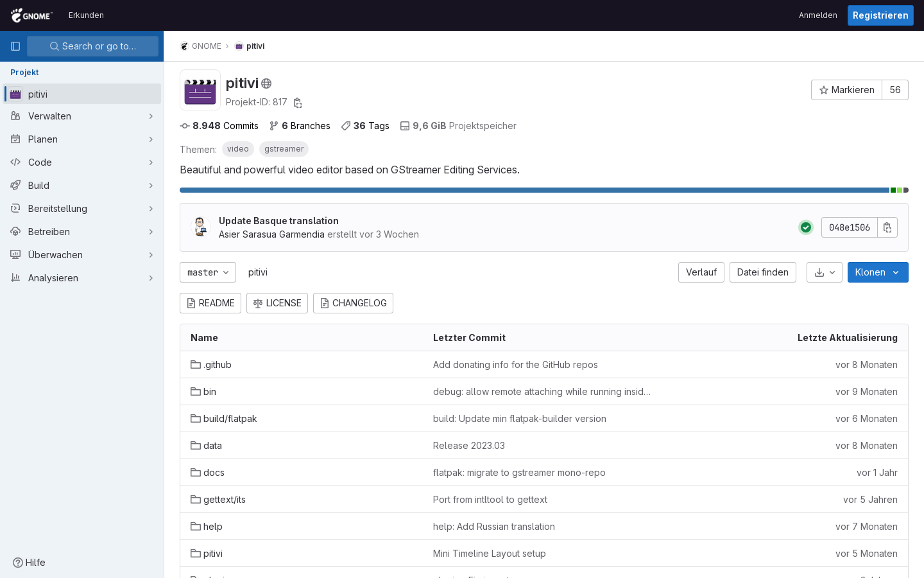Open Erkunden in the top bar
Viewport: 924px width, 578px height.
[x=86, y=15]
